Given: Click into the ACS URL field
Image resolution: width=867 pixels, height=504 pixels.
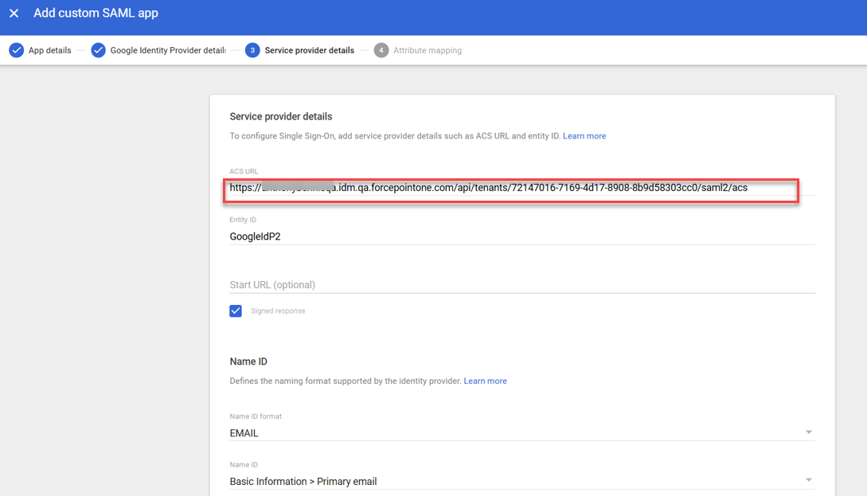Looking at the screenshot, I should coord(510,188).
